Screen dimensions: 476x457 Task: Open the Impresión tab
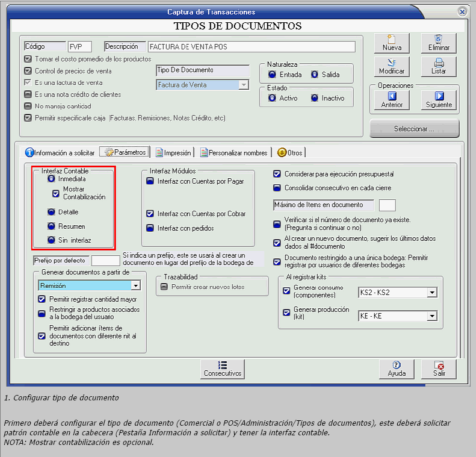point(173,153)
